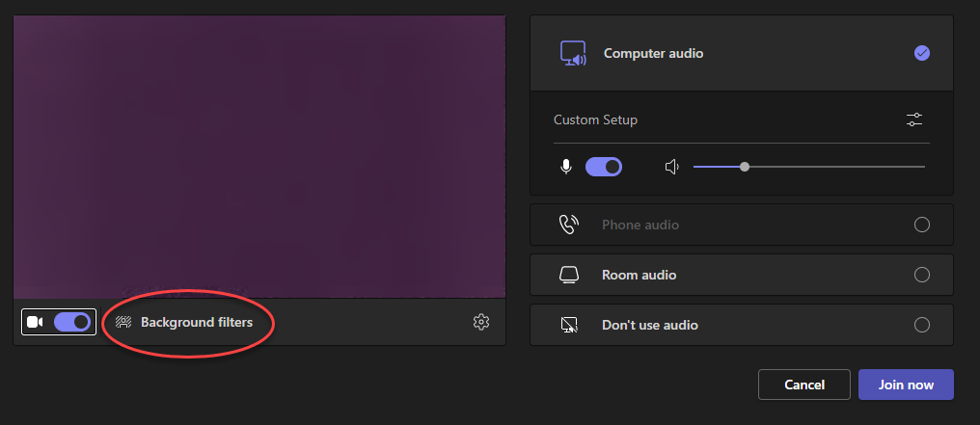Turn off the camera toggle switch
Image resolution: width=980 pixels, height=425 pixels.
pos(72,322)
